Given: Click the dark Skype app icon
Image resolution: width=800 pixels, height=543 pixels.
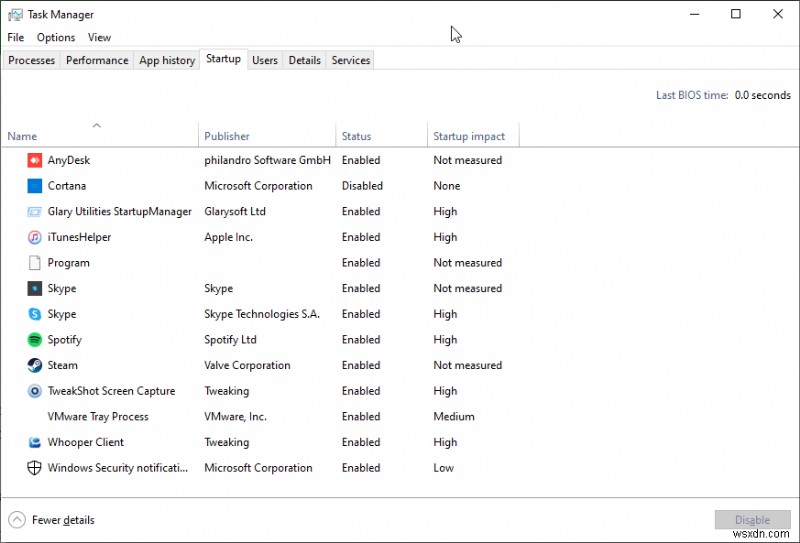Looking at the screenshot, I should (34, 288).
